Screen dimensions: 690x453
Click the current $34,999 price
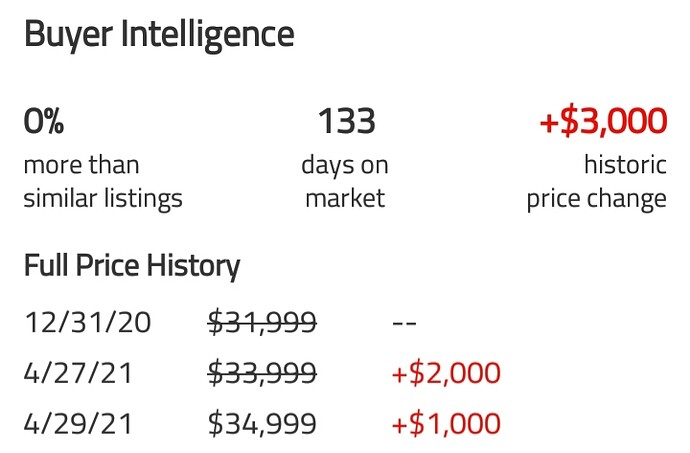(262, 424)
